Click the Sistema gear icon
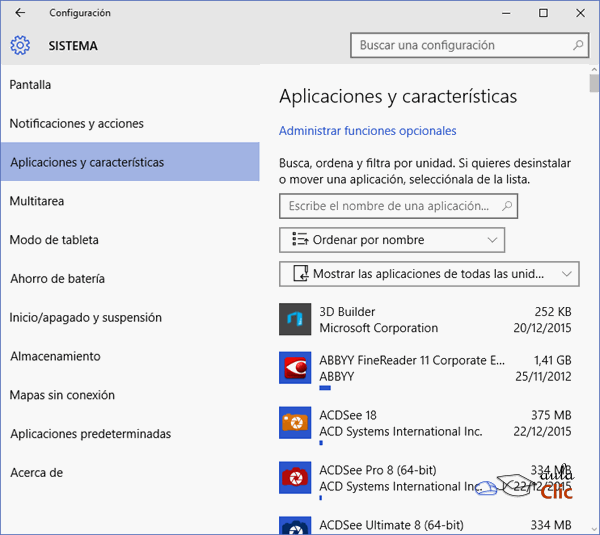 [x=21, y=46]
